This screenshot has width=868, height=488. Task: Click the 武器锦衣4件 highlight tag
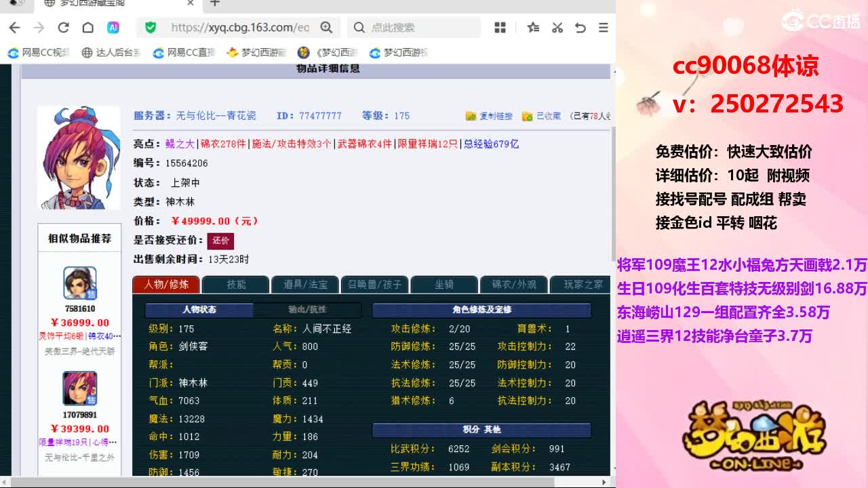click(366, 144)
